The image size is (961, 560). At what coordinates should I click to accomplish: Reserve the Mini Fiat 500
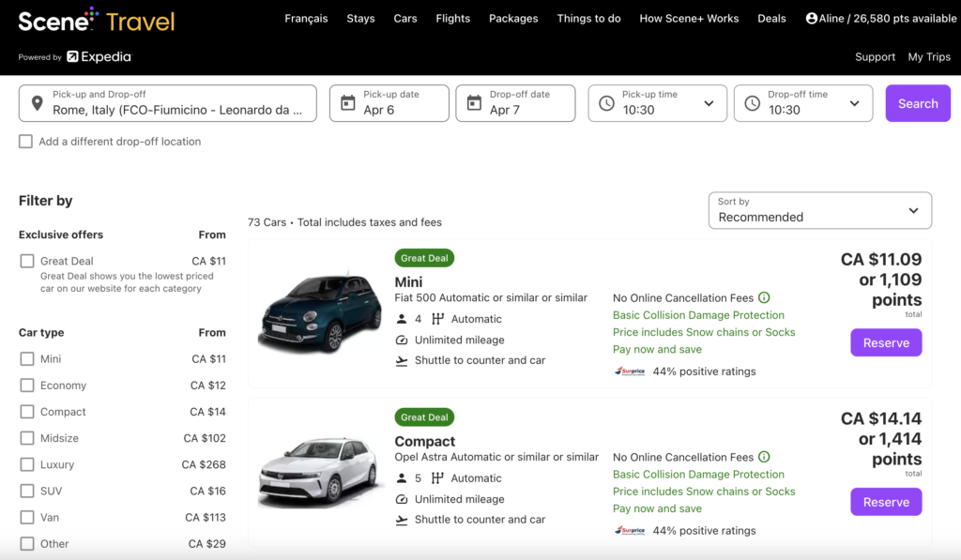[x=886, y=342]
